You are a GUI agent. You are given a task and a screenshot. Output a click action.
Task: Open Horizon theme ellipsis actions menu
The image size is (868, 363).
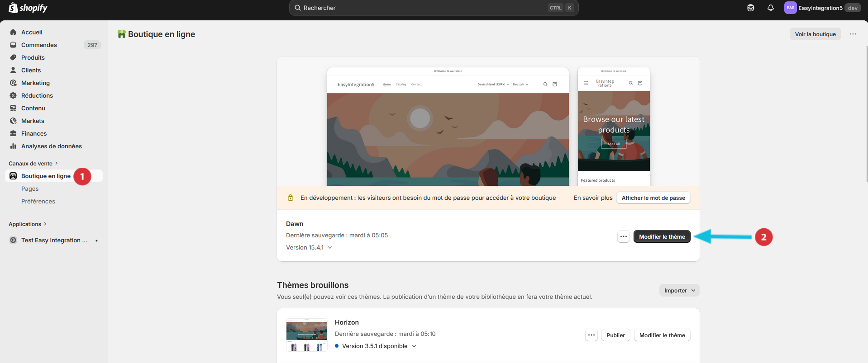point(591,335)
